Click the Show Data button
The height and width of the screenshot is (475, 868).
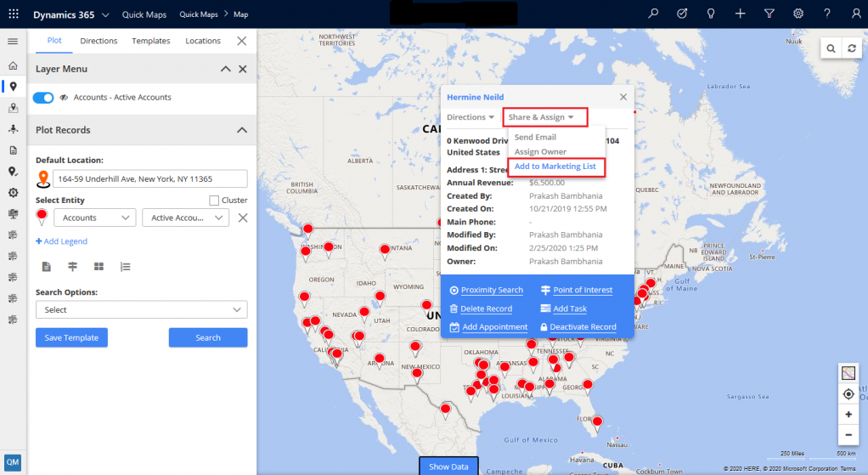point(448,467)
